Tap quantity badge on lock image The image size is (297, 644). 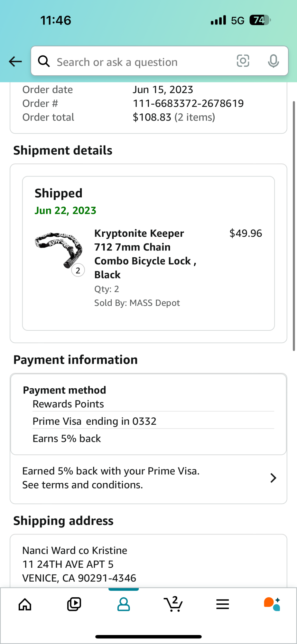(x=78, y=270)
